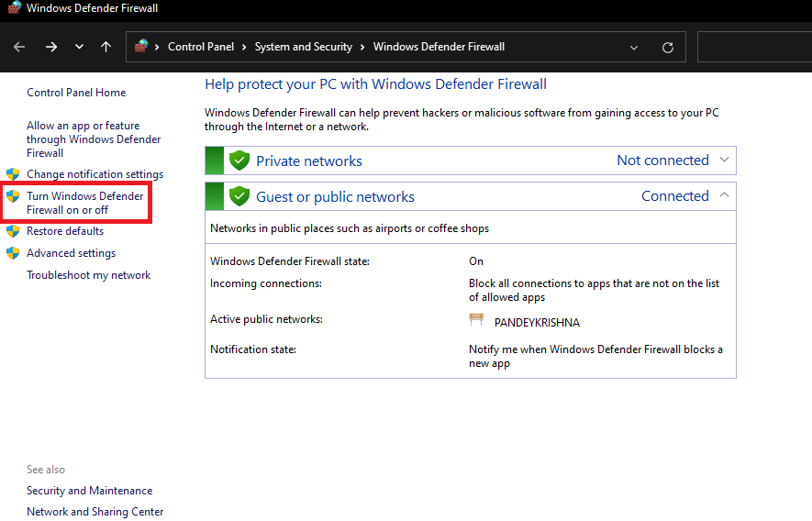Open Network and Sharing Center link
This screenshot has height=521, width=812.
[x=95, y=512]
